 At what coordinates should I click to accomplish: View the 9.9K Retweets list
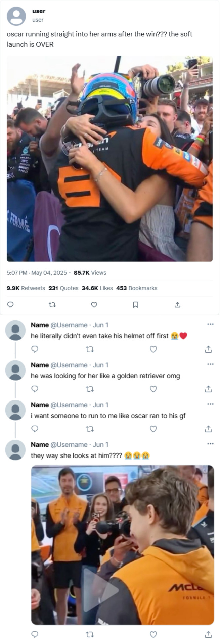pyautogui.click(x=26, y=288)
